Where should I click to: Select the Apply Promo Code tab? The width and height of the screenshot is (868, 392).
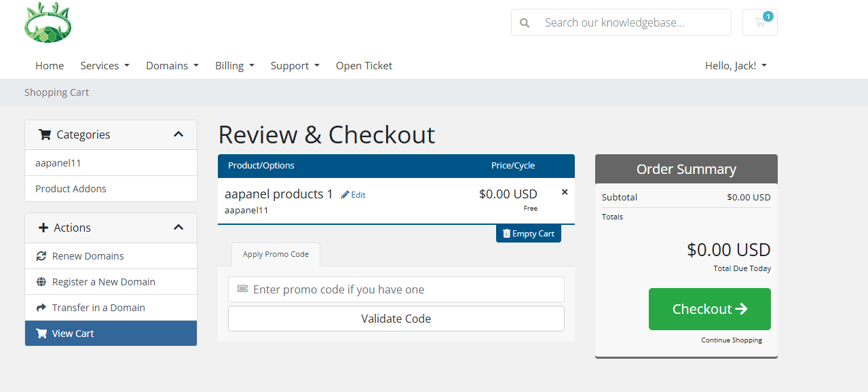[276, 254]
